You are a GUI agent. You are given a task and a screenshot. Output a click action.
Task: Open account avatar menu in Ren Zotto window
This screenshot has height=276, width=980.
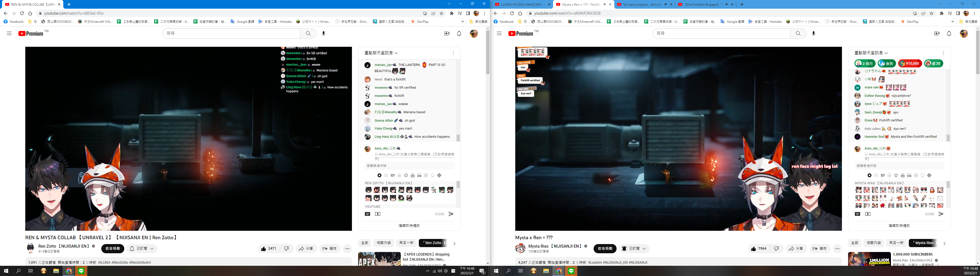point(474,33)
